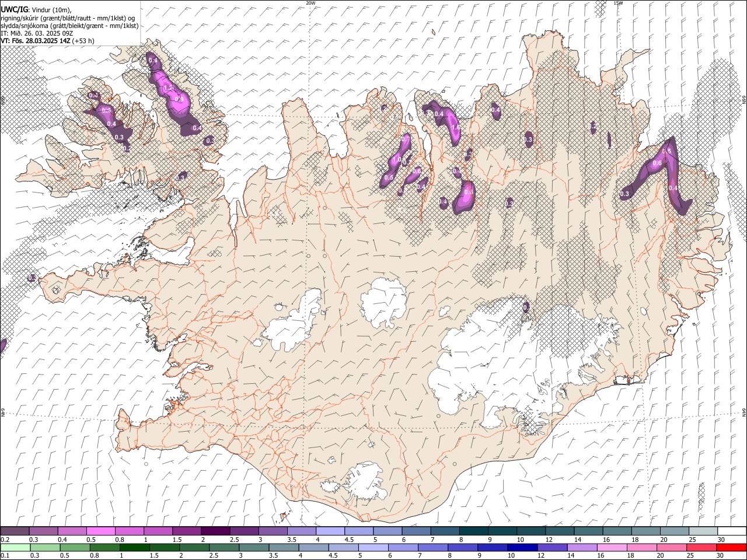Click the '1.6' precipitation value in the north

click(456, 127)
